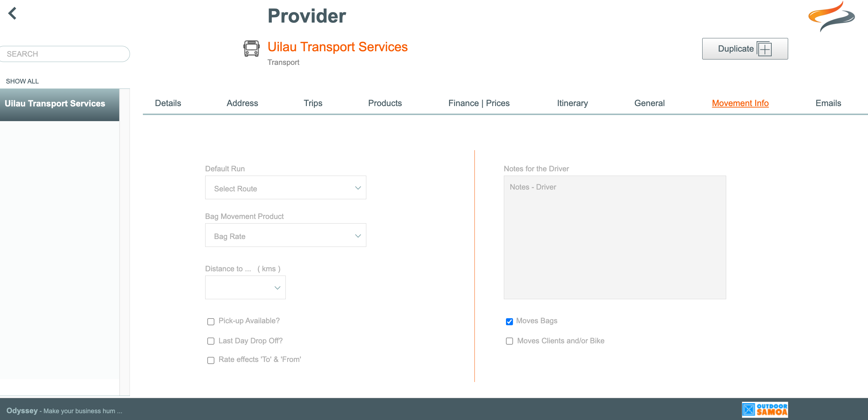Open the Select Route dropdown
The width and height of the screenshot is (868, 420).
point(286,187)
